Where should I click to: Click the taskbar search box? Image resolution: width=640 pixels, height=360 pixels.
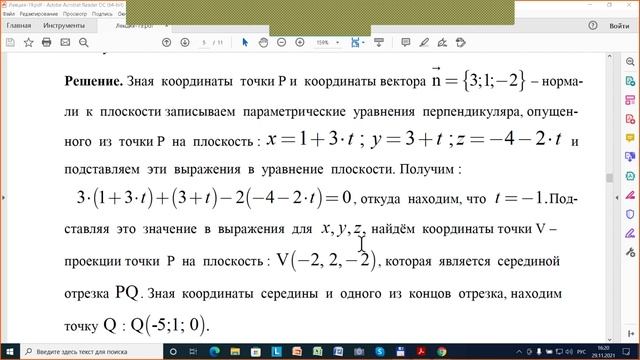(91, 351)
